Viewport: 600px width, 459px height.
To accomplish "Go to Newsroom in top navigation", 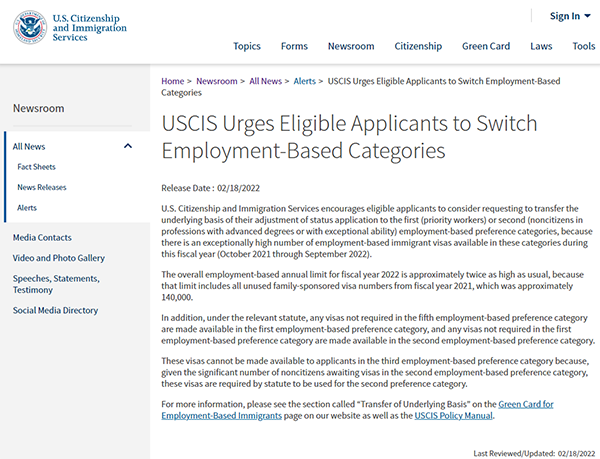I will (351, 46).
